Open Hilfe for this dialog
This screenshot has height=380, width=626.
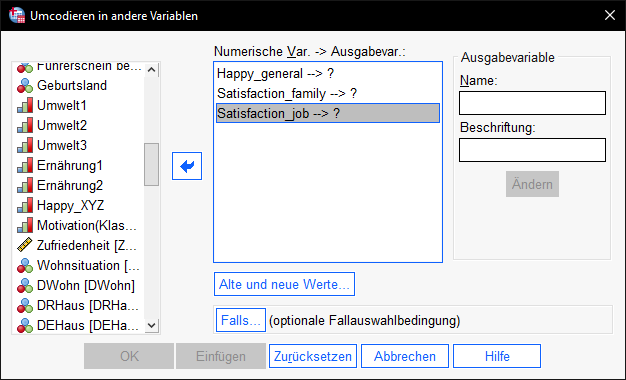pos(497,356)
